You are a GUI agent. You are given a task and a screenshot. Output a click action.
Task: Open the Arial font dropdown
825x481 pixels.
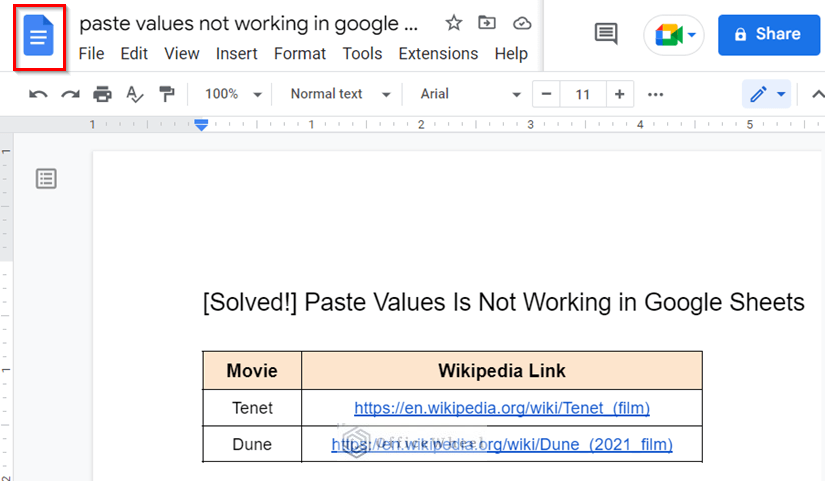470,94
